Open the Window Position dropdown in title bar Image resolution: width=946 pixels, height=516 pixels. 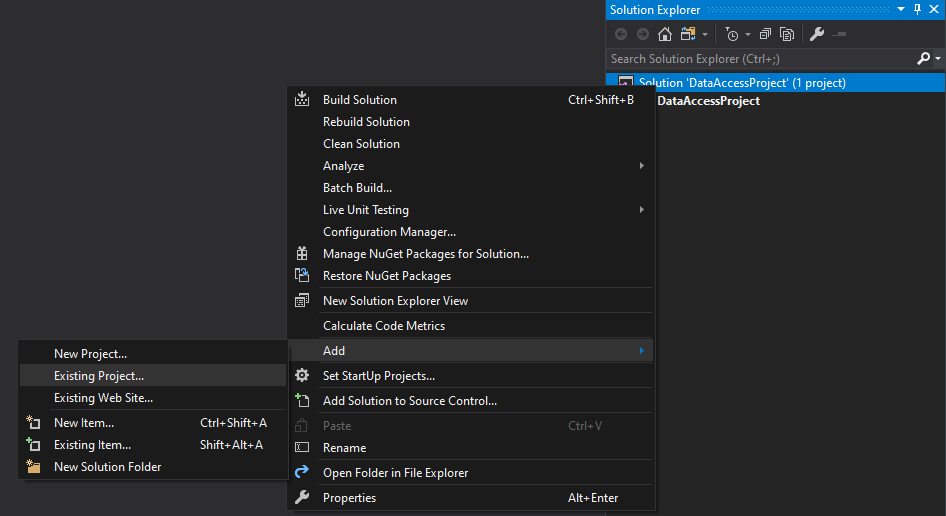pos(901,10)
